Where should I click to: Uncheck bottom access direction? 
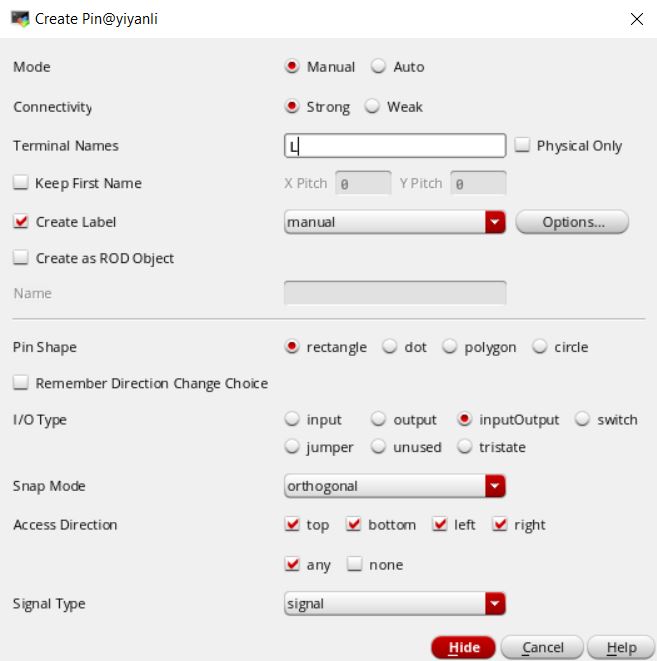coord(353,524)
